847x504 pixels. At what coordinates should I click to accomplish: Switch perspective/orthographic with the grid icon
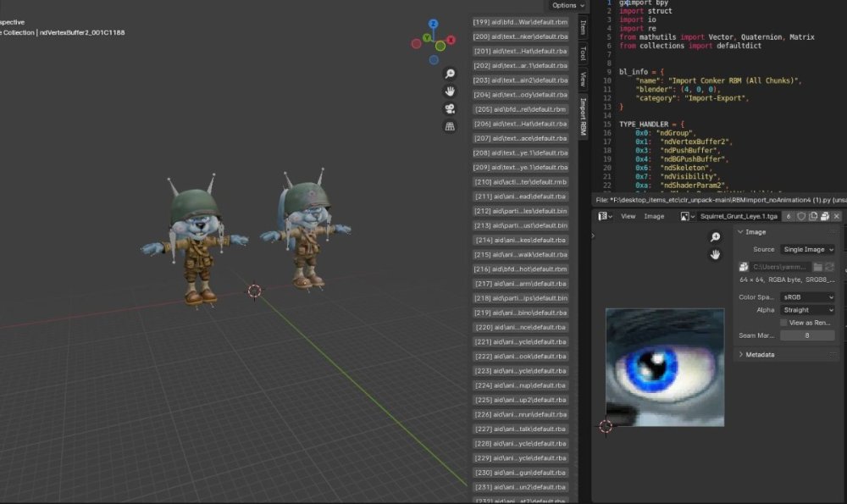tap(450, 126)
